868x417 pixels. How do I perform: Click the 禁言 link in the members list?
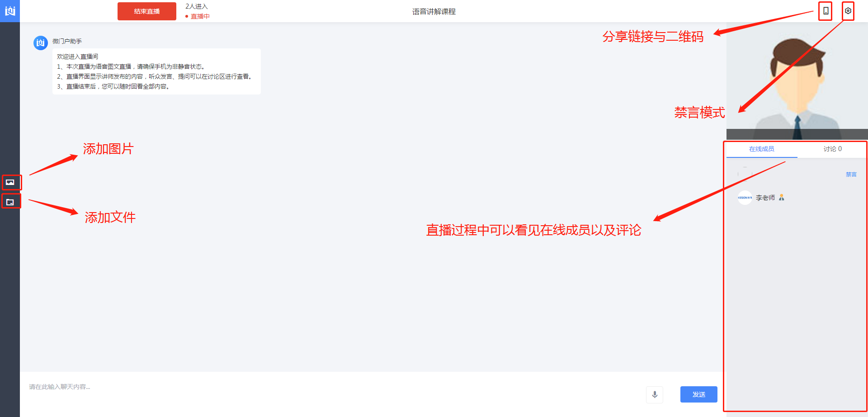[851, 175]
